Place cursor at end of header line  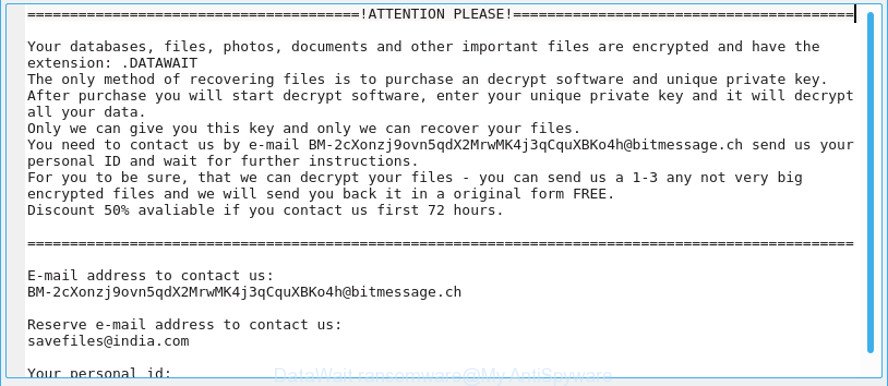coord(855,14)
